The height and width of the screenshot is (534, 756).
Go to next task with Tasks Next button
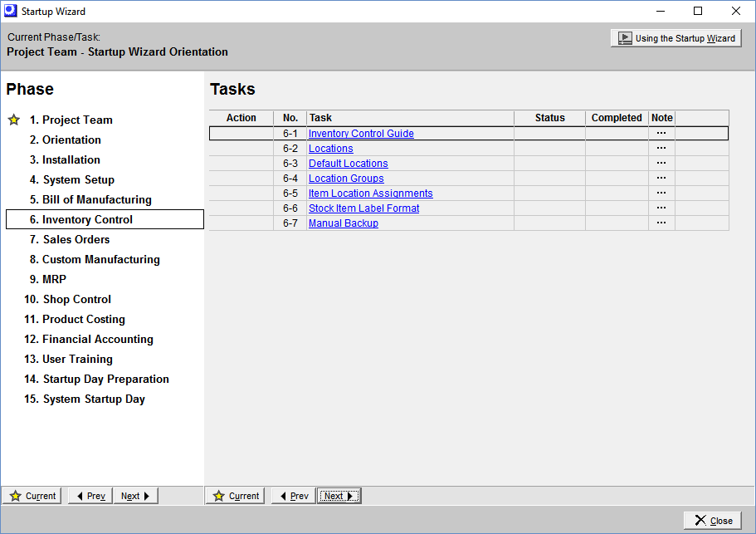[339, 496]
